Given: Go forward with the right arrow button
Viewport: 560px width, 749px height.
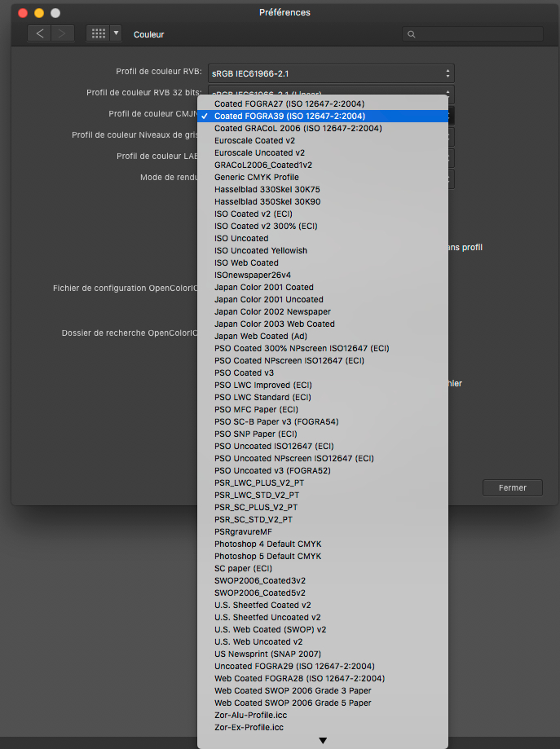Looking at the screenshot, I should click(x=63, y=33).
